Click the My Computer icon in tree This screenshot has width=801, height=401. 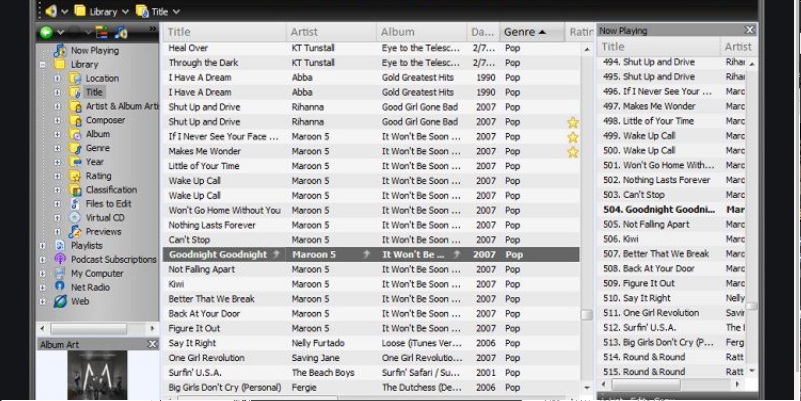[x=60, y=273]
